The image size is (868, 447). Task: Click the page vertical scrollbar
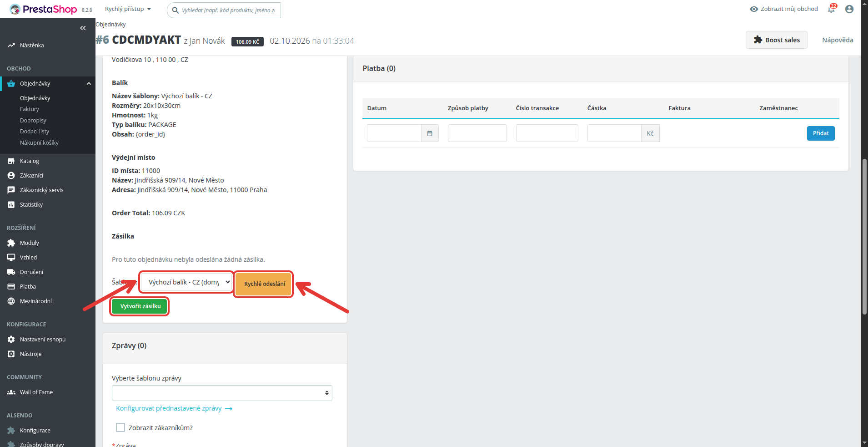coord(864,237)
